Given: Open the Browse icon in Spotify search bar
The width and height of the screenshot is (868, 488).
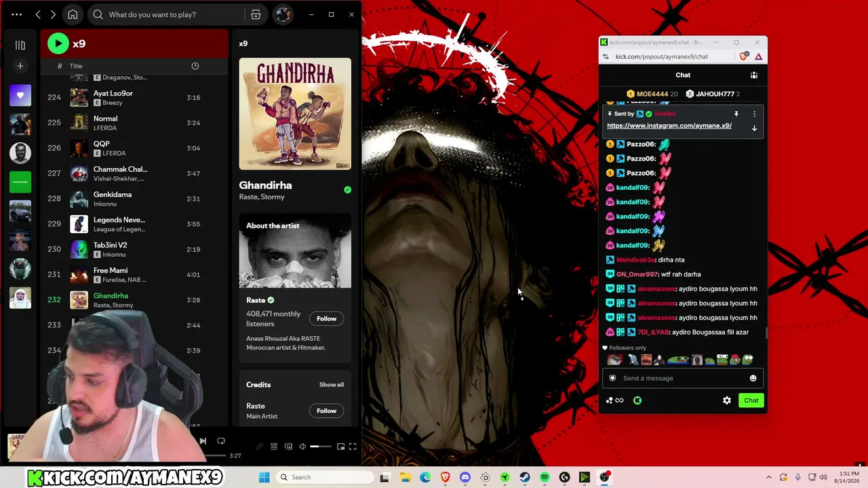Looking at the screenshot, I should [256, 14].
